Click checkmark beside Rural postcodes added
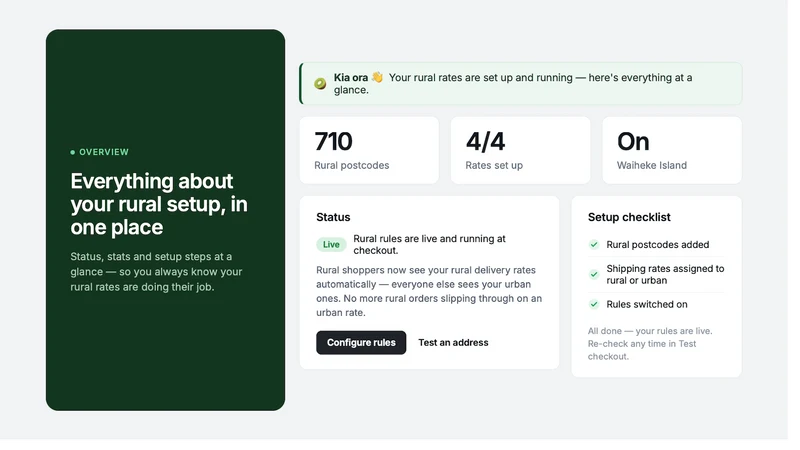The width and height of the screenshot is (800, 450). click(x=594, y=244)
